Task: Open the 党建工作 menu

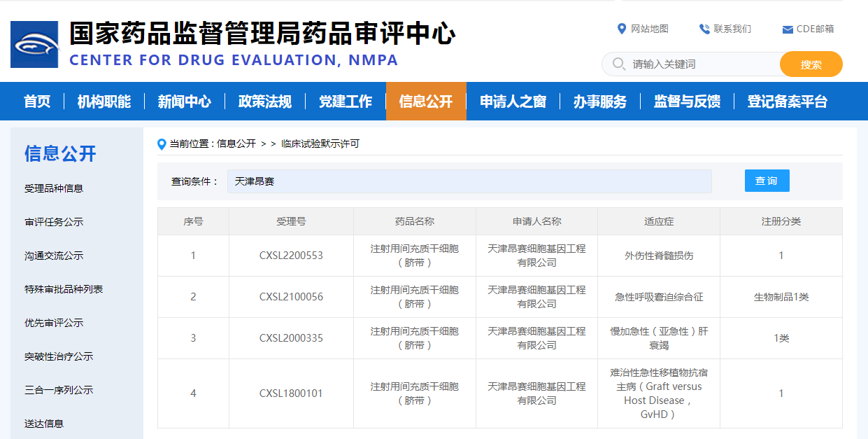Action: [346, 102]
